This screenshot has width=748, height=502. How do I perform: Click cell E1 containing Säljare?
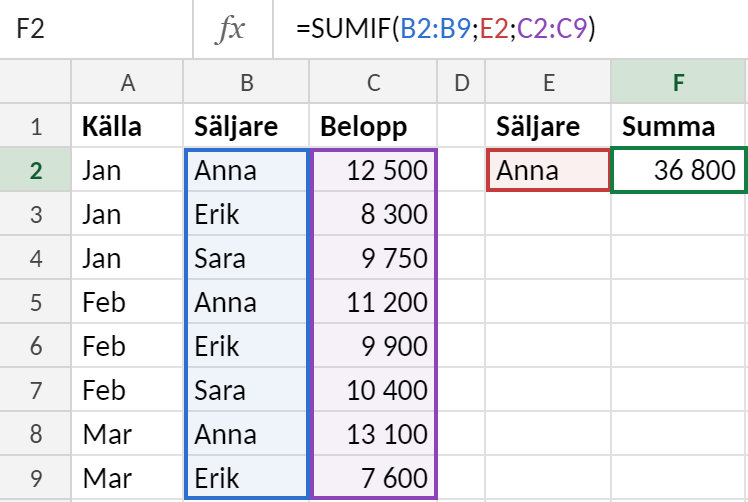pos(548,126)
